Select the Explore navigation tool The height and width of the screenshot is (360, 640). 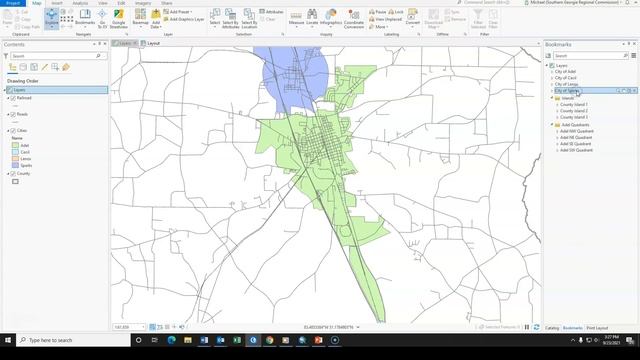coord(51,18)
